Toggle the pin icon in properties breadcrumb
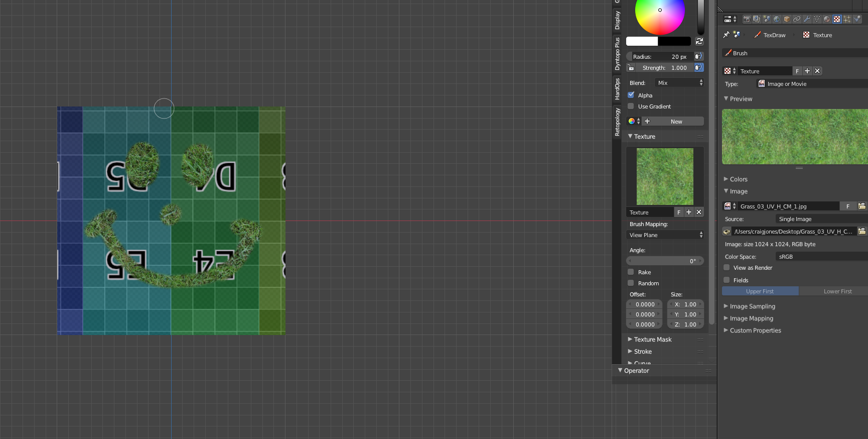868x439 pixels. [726, 35]
